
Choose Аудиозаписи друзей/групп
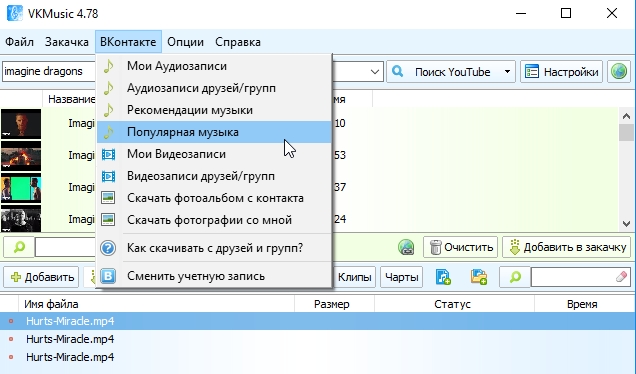[x=214, y=88]
